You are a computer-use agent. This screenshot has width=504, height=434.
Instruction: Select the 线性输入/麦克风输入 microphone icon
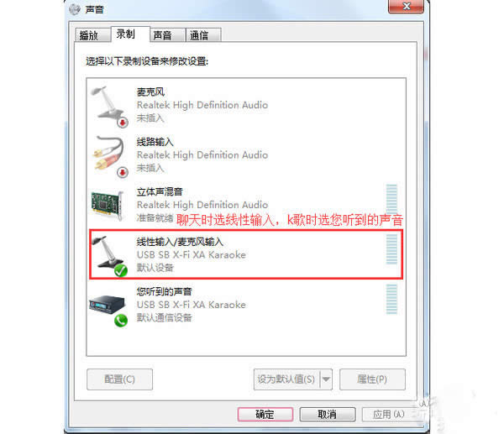(x=109, y=256)
